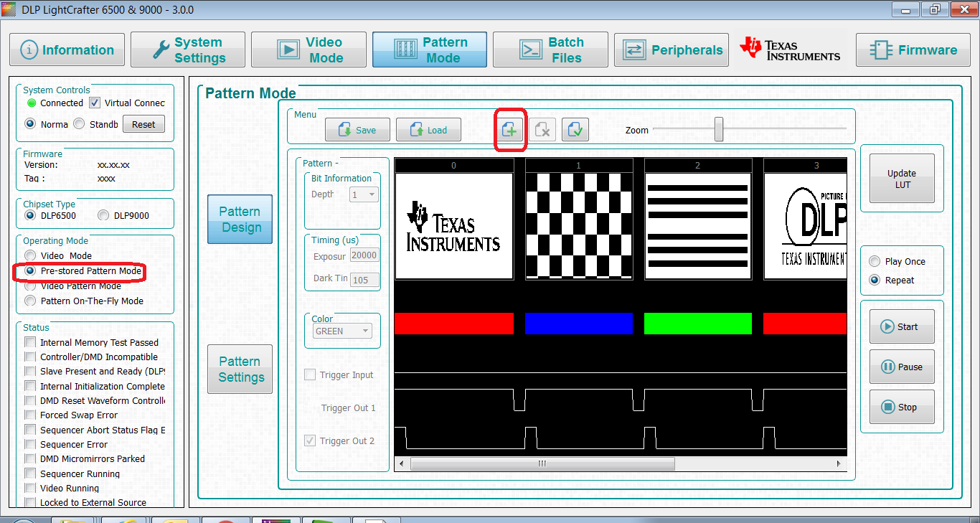Select Pattern On-The-Fly Mode radio
Viewport: 980px width, 523px height.
point(30,301)
